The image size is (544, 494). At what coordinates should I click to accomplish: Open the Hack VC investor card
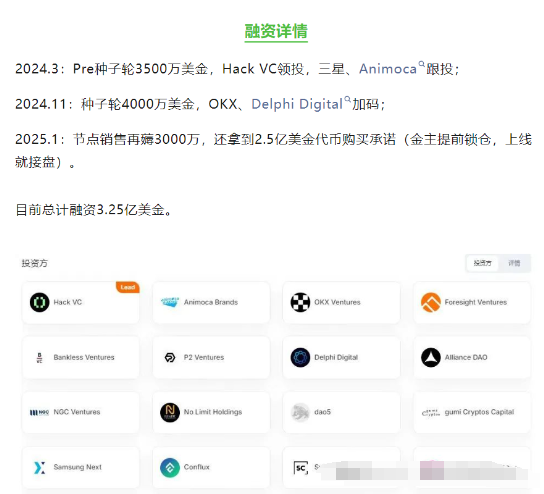coord(81,303)
